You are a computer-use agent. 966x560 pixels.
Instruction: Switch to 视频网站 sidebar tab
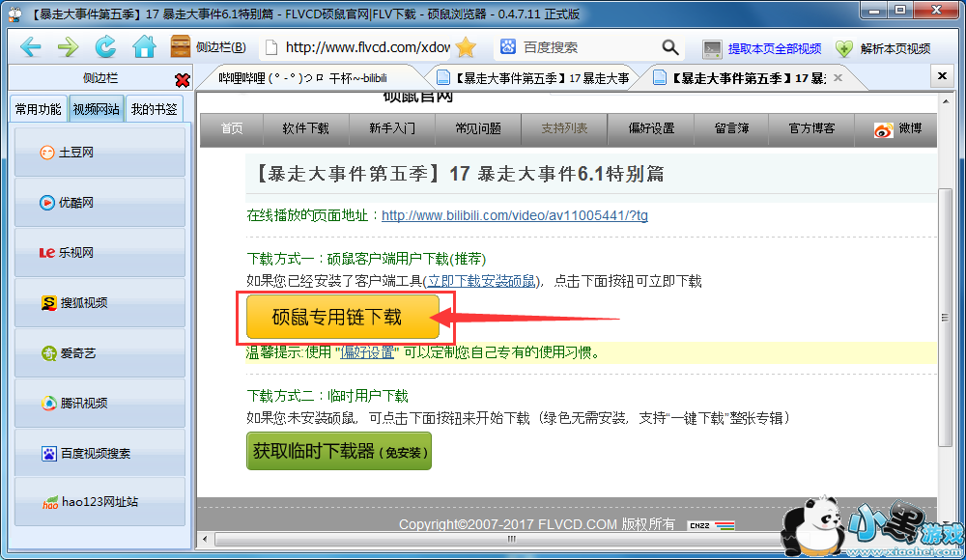coord(96,109)
